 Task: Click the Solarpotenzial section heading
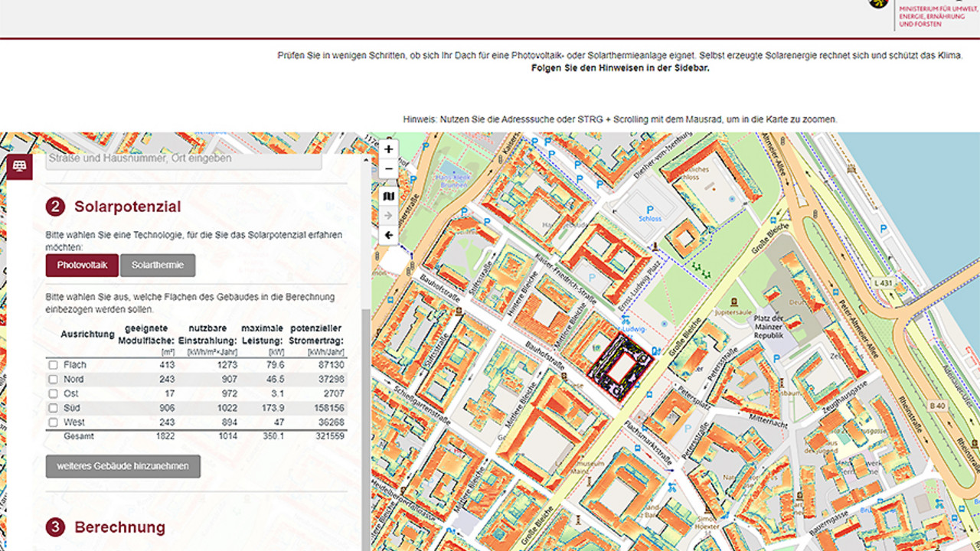127,207
